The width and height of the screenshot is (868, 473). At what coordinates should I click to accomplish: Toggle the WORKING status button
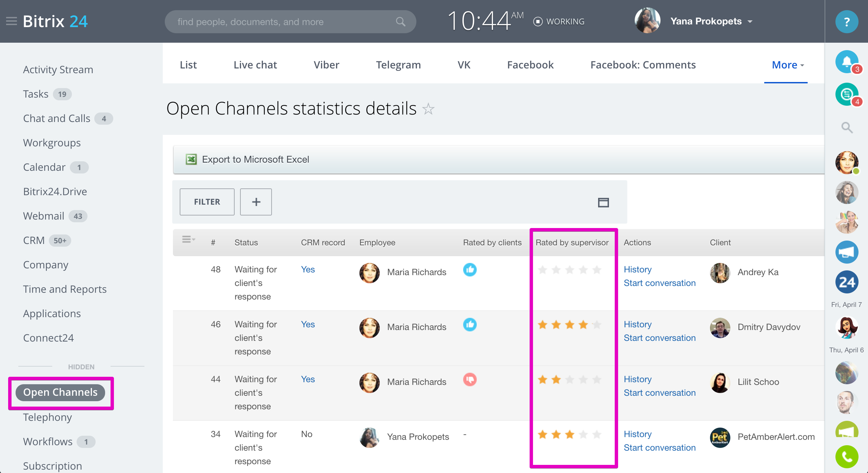point(559,22)
